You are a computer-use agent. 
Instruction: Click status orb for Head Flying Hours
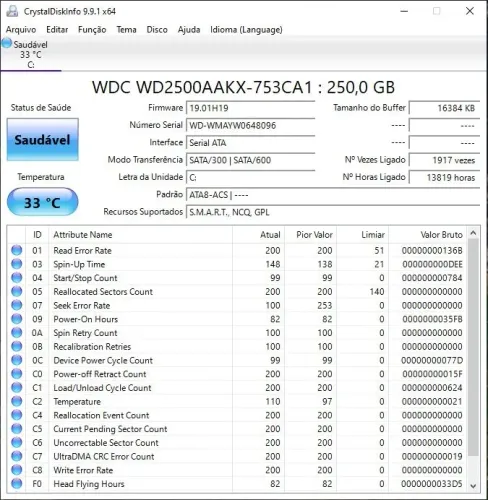pyautogui.click(x=17, y=484)
